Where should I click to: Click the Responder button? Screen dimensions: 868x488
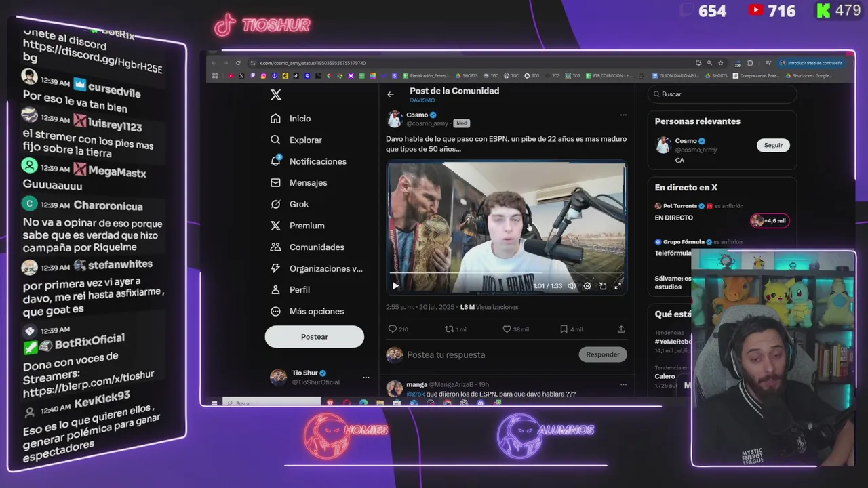(603, 354)
